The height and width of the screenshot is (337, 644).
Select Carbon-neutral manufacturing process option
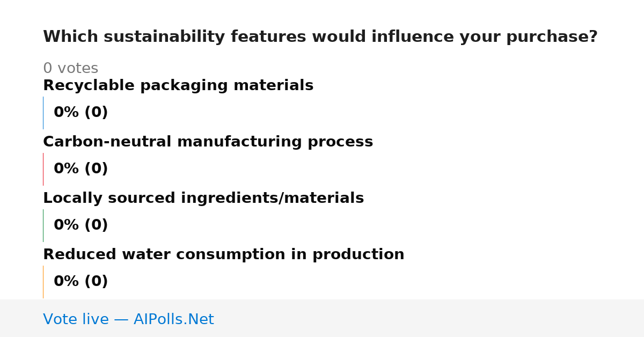pyautogui.click(x=208, y=142)
